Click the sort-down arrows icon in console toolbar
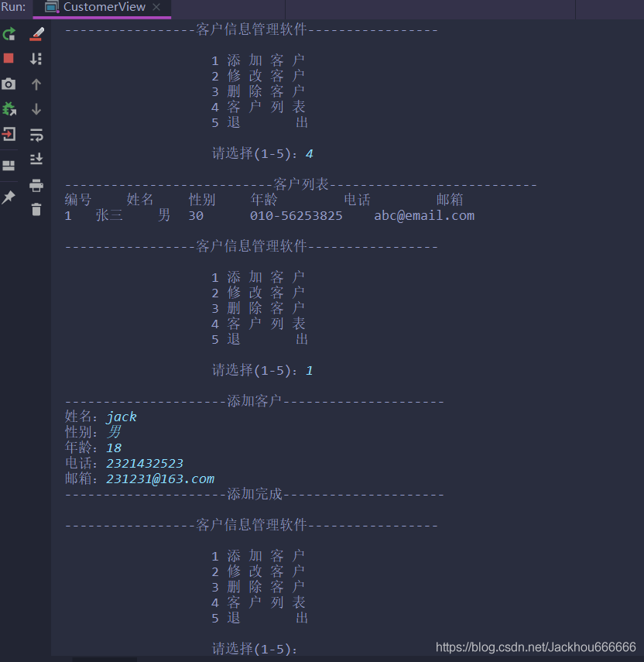Viewport: 644px width, 662px height. 36,59
